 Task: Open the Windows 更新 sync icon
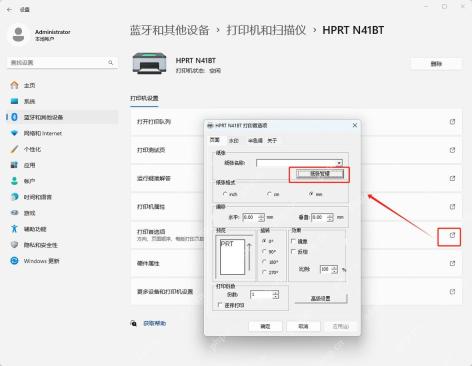click(14, 261)
